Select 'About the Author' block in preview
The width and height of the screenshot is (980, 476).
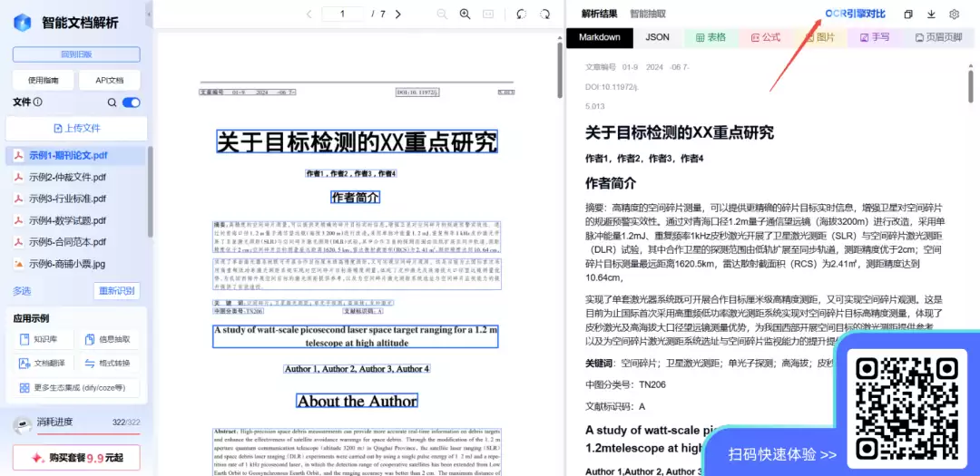point(357,401)
